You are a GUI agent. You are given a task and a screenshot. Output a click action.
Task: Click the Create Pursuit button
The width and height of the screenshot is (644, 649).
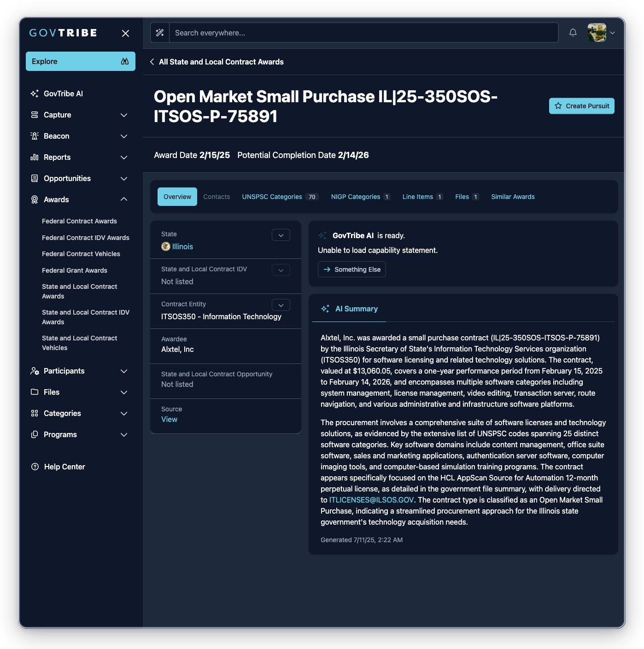tap(582, 106)
